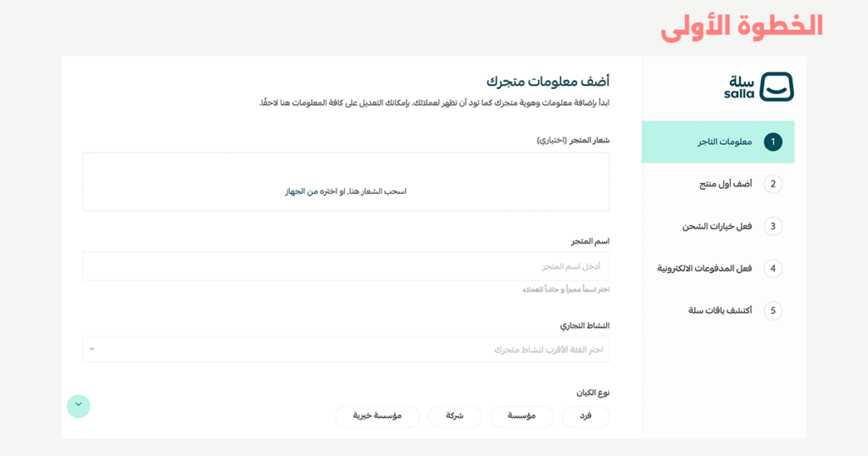Focus the اسم المتجر input field
The width and height of the screenshot is (868, 456).
(346, 266)
